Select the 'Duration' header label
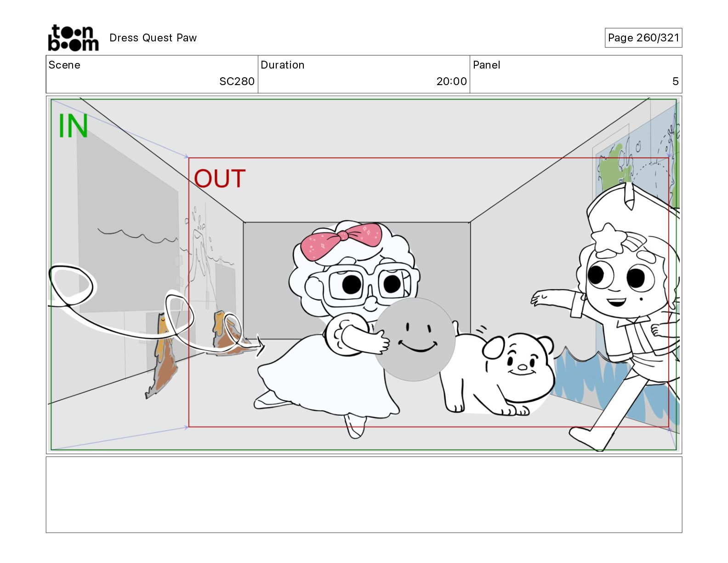 coord(282,65)
